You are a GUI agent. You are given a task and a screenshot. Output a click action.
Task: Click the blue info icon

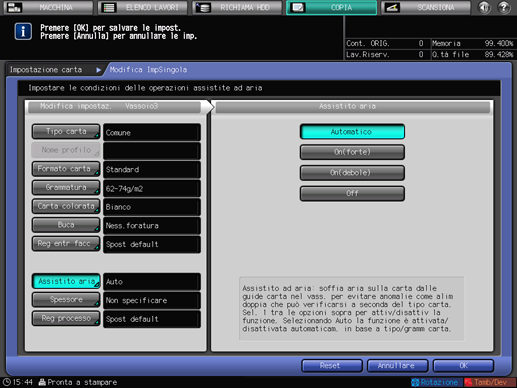pos(23,32)
